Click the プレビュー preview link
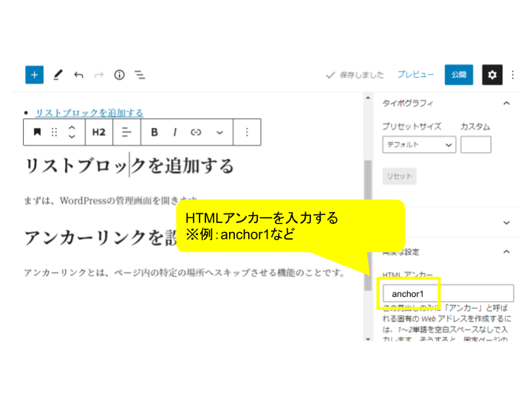 click(415, 75)
